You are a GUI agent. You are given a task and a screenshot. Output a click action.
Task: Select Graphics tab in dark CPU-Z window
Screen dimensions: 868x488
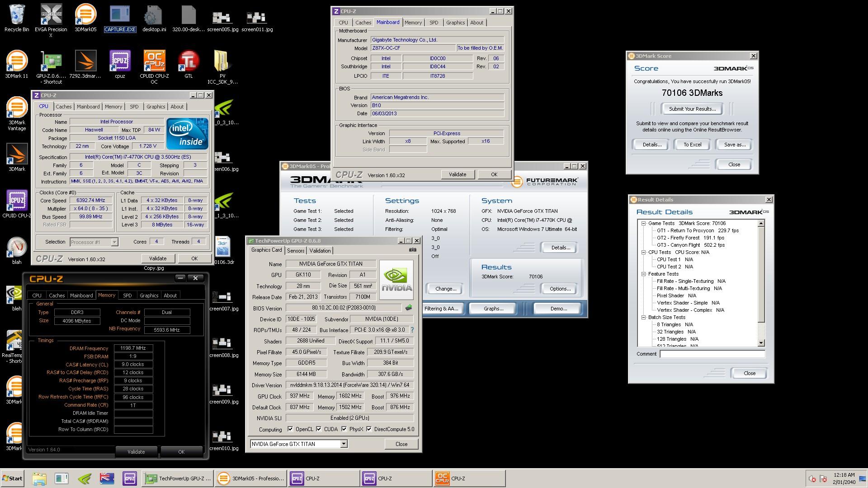149,296
